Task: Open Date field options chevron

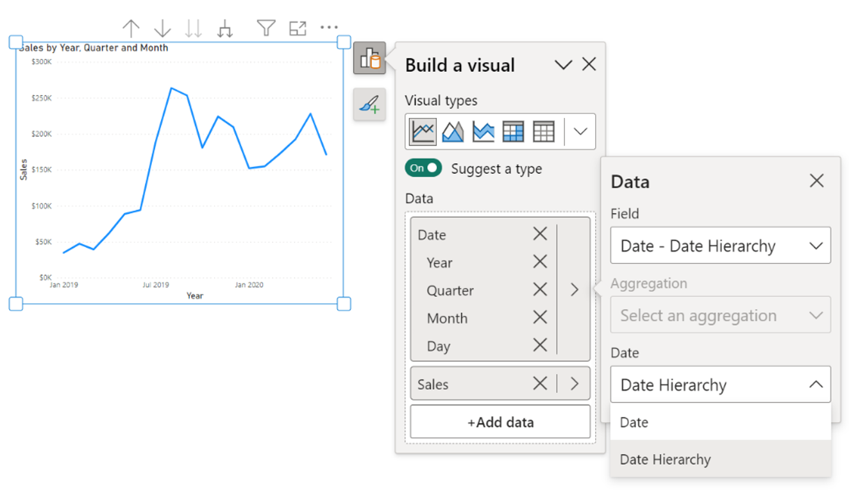Action: pyautogui.click(x=575, y=290)
